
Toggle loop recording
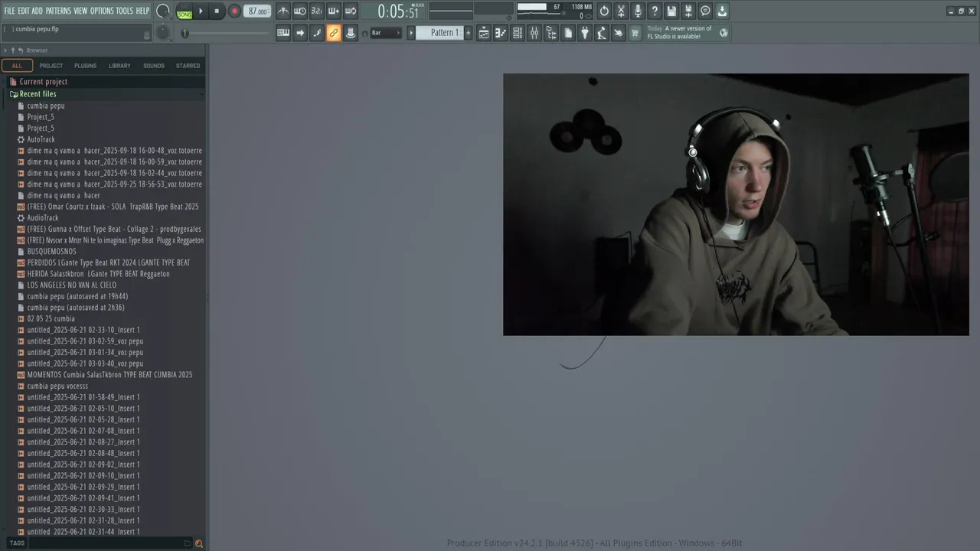(x=351, y=11)
